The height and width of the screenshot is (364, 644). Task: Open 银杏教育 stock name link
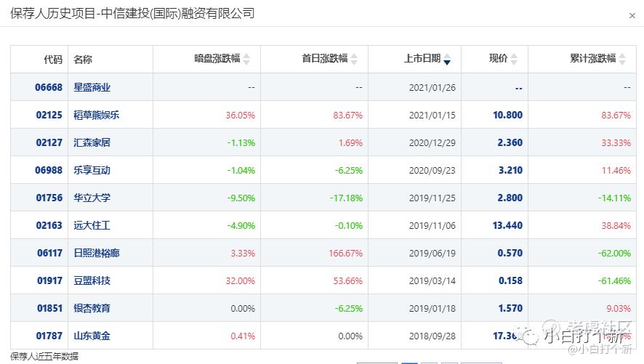[x=92, y=308]
